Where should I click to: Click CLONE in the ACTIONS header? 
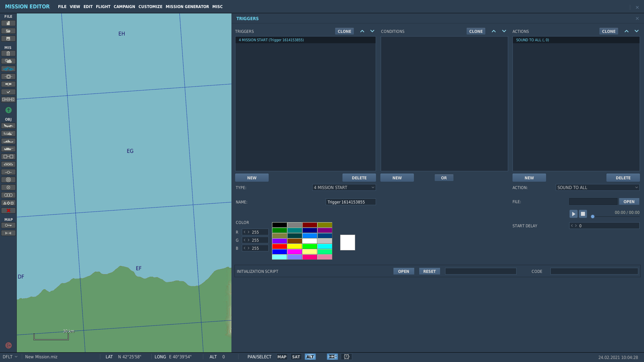tap(609, 31)
